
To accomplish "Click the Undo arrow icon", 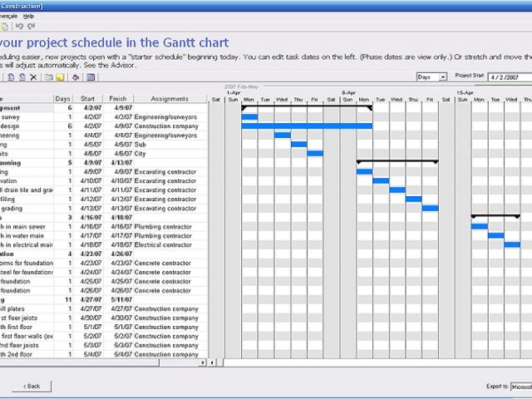I will [x=19, y=26].
